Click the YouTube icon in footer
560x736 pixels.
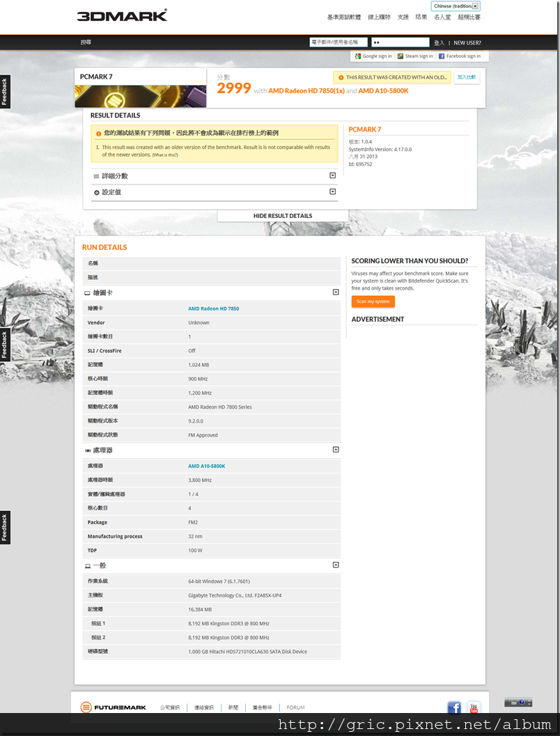click(474, 707)
